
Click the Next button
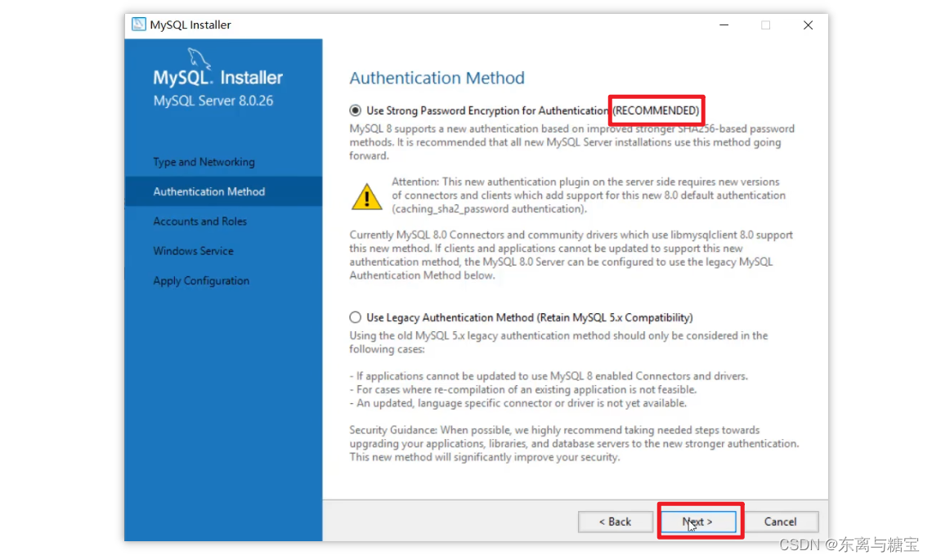698,522
